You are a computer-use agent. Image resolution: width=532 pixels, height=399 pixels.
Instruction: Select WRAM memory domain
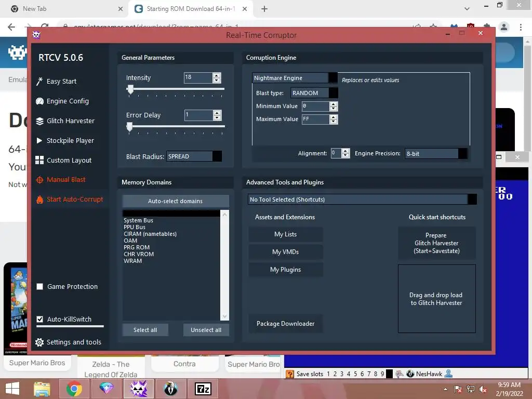pyautogui.click(x=171, y=261)
